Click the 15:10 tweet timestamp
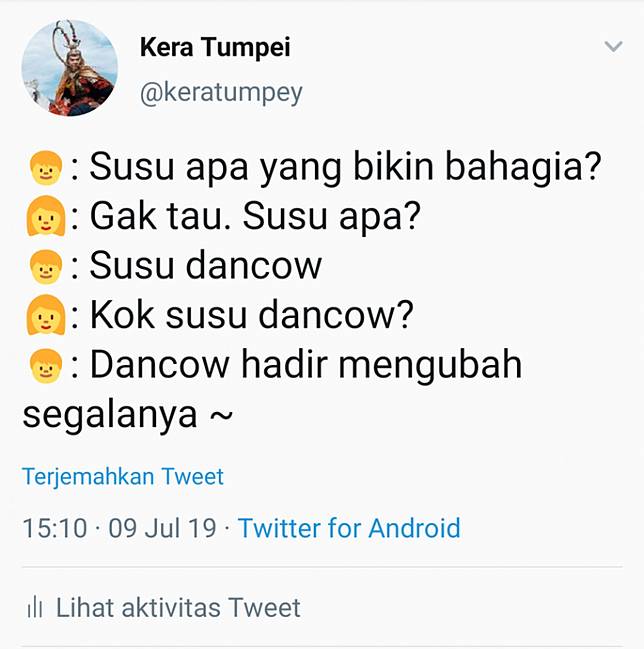Screen dimensions: 644x649 coord(55,528)
